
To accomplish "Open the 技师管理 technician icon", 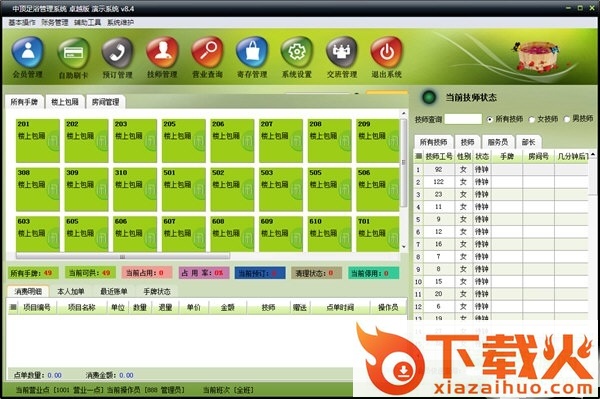I will click(162, 52).
